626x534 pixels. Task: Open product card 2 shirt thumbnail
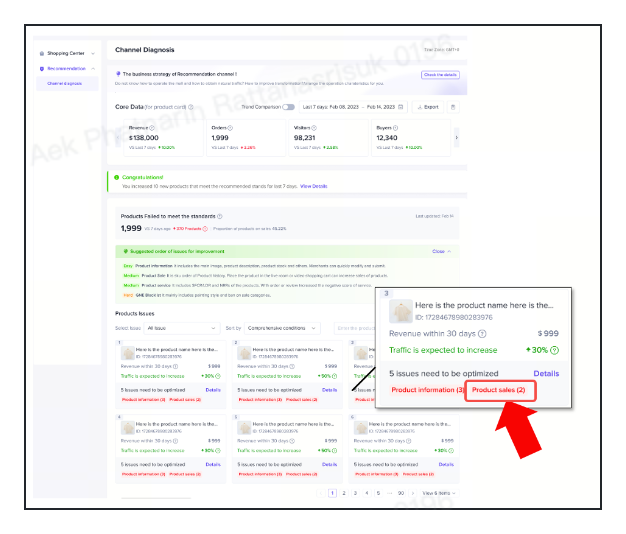[x=244, y=353]
